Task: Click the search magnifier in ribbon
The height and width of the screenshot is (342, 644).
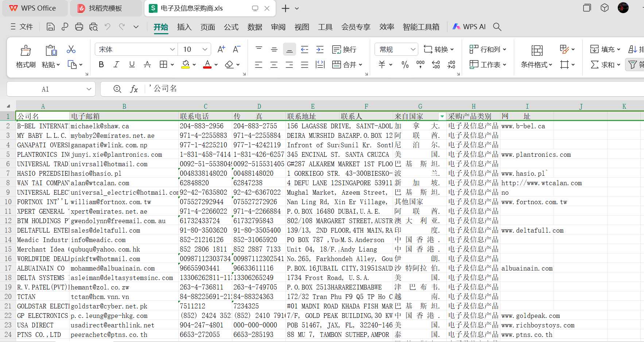Action: 497,27
